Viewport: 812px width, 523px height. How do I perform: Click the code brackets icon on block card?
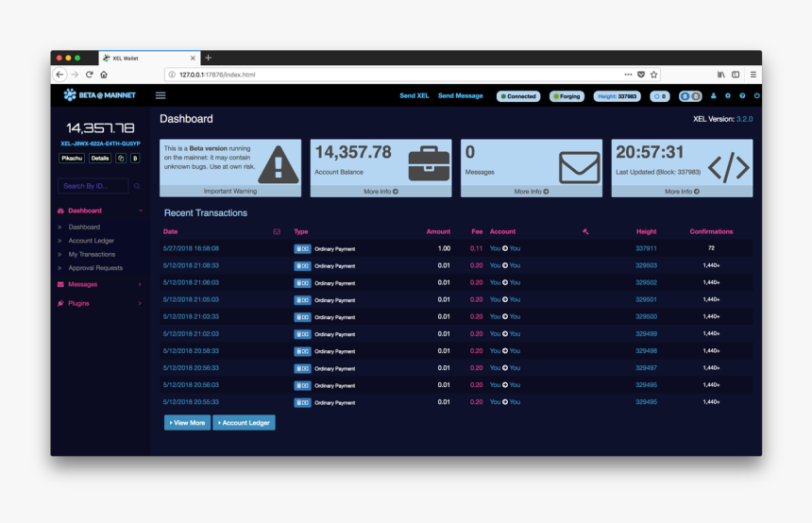tap(729, 167)
